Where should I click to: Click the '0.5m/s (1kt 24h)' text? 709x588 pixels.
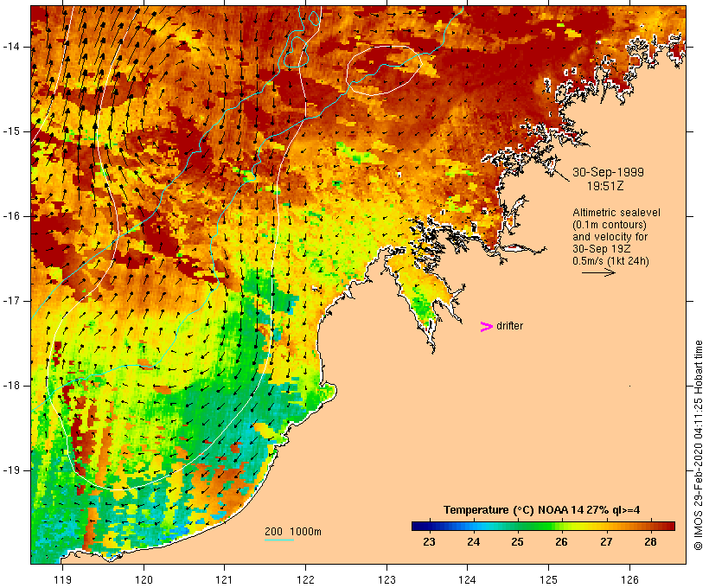coord(610,261)
